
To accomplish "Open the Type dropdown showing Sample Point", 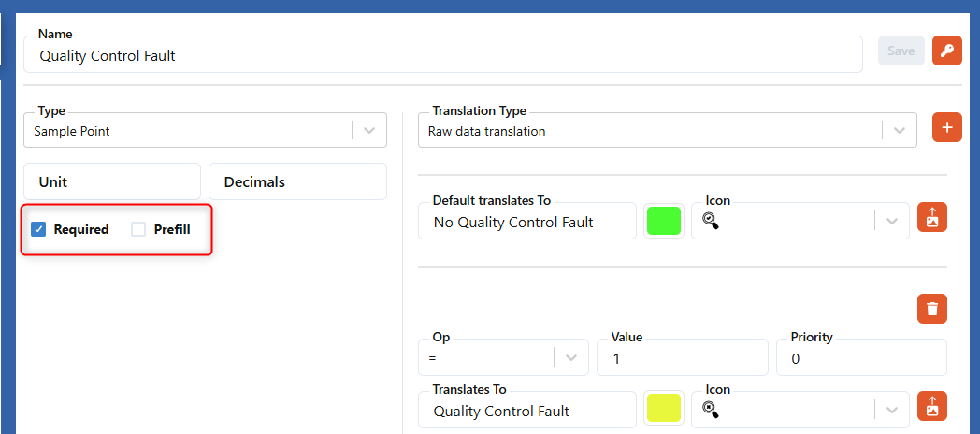I will [x=368, y=131].
